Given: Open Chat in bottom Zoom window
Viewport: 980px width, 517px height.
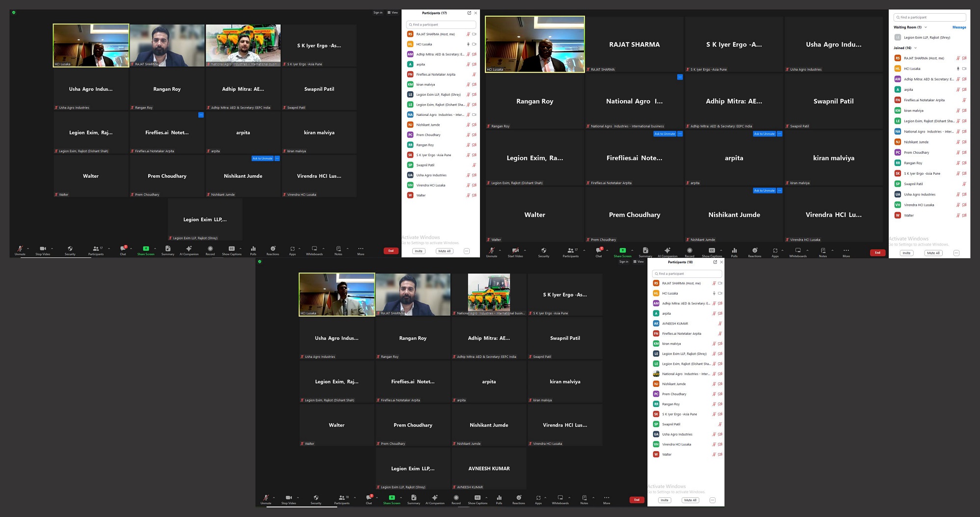Looking at the screenshot, I should (369, 499).
